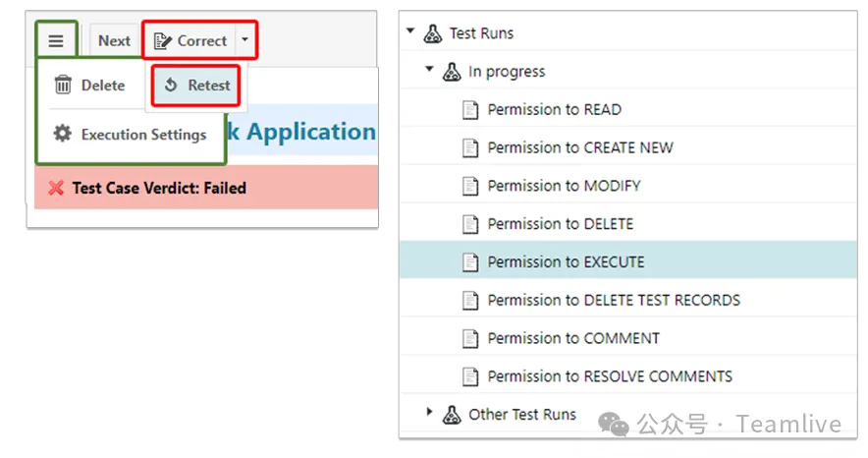
Task: Click the gear Execution Settings icon
Action: [63, 134]
